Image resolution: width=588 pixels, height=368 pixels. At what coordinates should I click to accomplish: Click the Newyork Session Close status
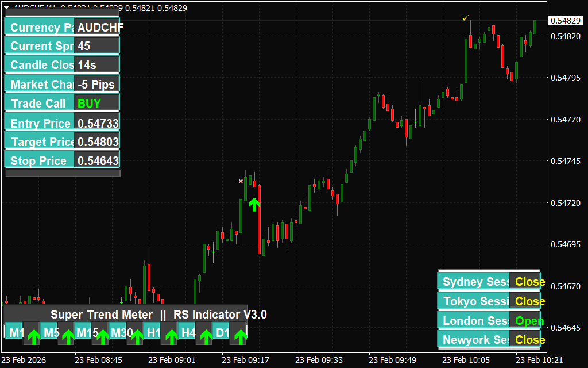click(x=527, y=340)
